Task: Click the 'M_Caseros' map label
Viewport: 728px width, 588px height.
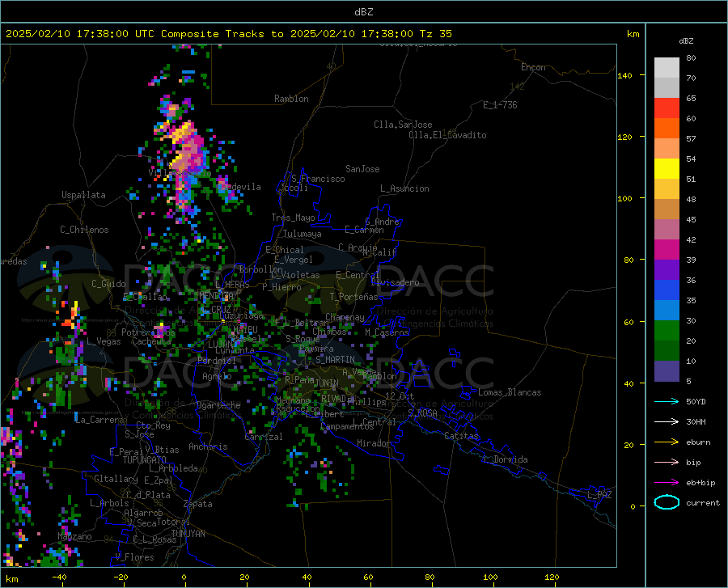Action: [x=387, y=332]
